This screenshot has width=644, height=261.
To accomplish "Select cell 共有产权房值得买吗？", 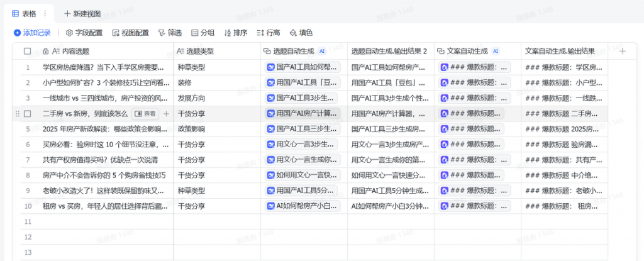I will (107, 160).
